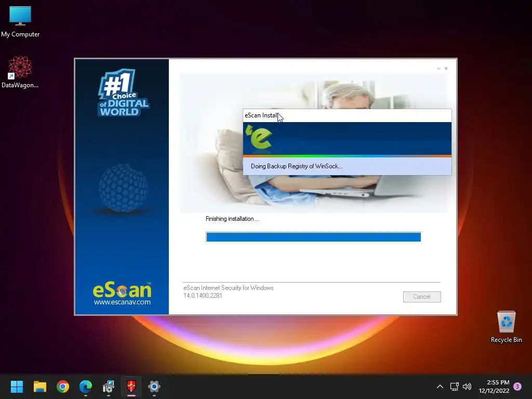
Task: Switch to the eScan red shield taskbar icon
Action: (131, 386)
